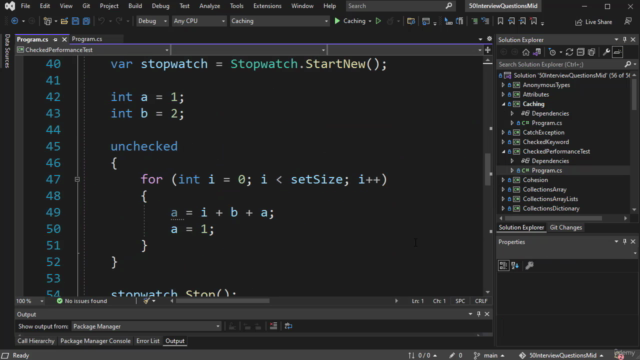The image size is (640, 360).
Task: Click the Next Bookmark icon
Action: [x=522, y=21]
